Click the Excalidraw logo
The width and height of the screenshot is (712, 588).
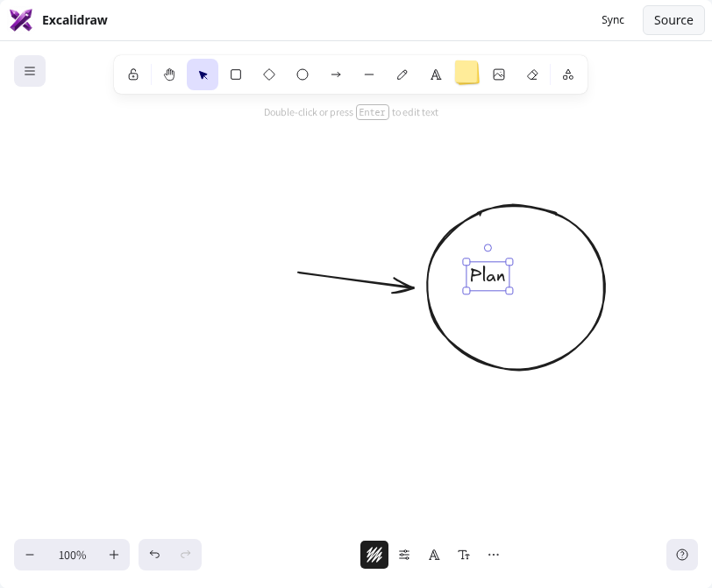[21, 20]
